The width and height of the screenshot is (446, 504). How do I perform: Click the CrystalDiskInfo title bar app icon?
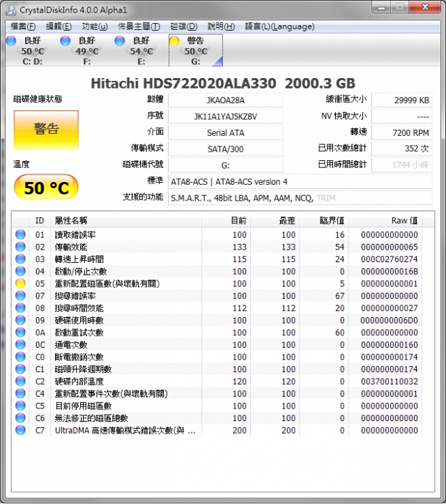click(x=11, y=10)
